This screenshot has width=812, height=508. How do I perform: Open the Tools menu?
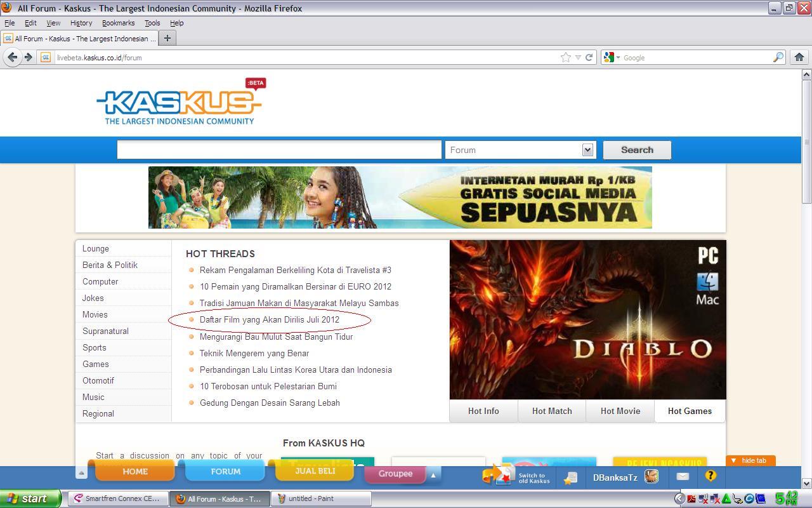pos(152,23)
